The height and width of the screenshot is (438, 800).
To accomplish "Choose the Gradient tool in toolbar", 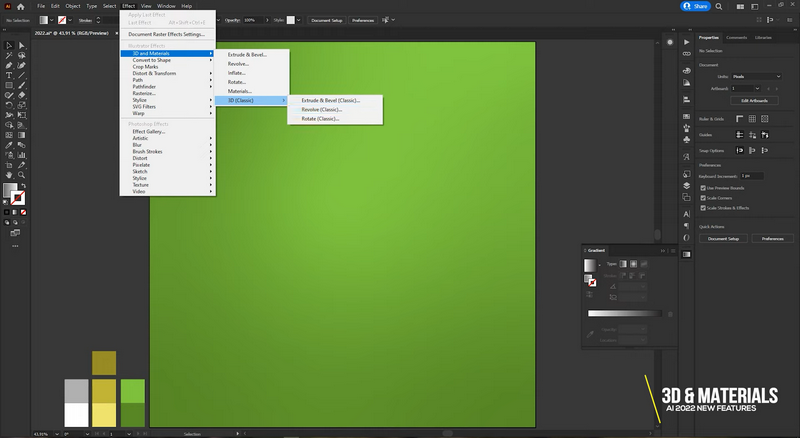I will coord(21,135).
